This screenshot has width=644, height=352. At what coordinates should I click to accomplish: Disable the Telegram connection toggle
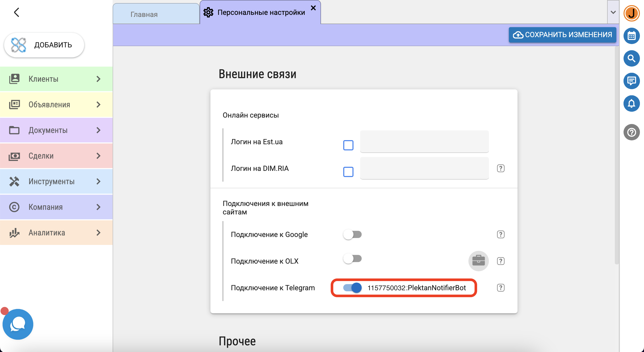point(352,288)
